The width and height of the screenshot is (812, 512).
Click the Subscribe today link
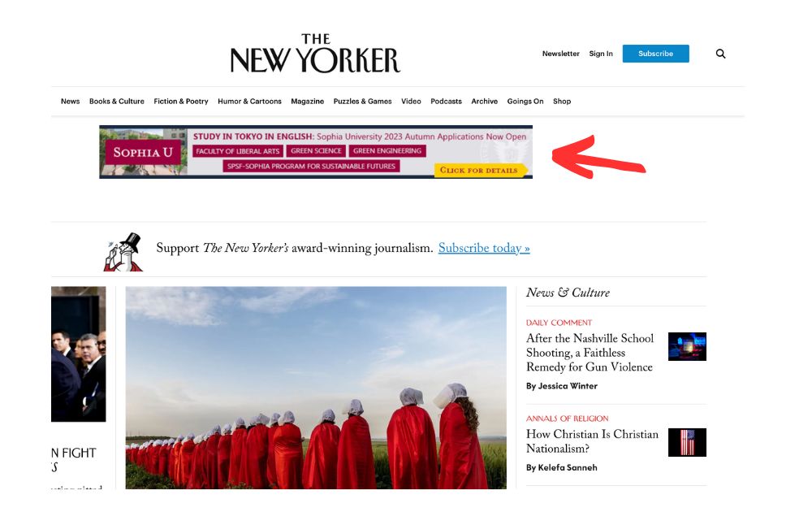pyautogui.click(x=484, y=248)
